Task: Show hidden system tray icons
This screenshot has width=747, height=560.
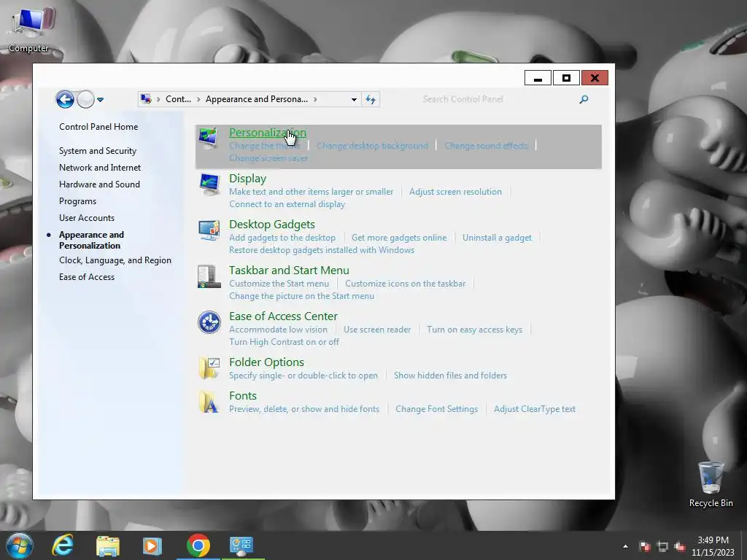Action: [x=625, y=546]
